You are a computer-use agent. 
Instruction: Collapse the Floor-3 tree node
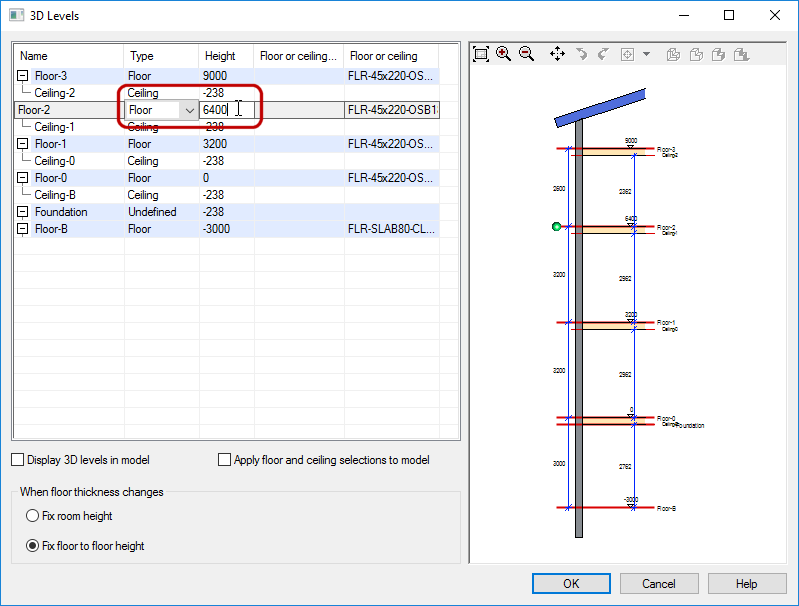(x=23, y=76)
